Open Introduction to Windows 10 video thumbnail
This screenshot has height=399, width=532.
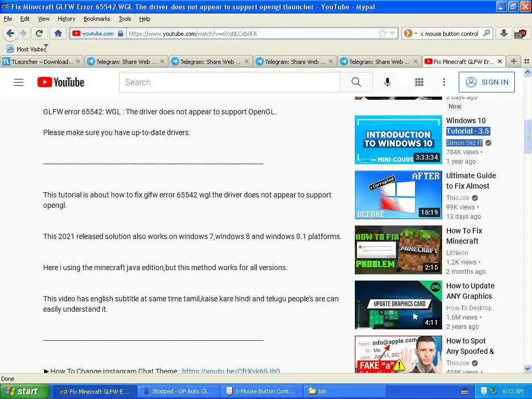pos(398,140)
